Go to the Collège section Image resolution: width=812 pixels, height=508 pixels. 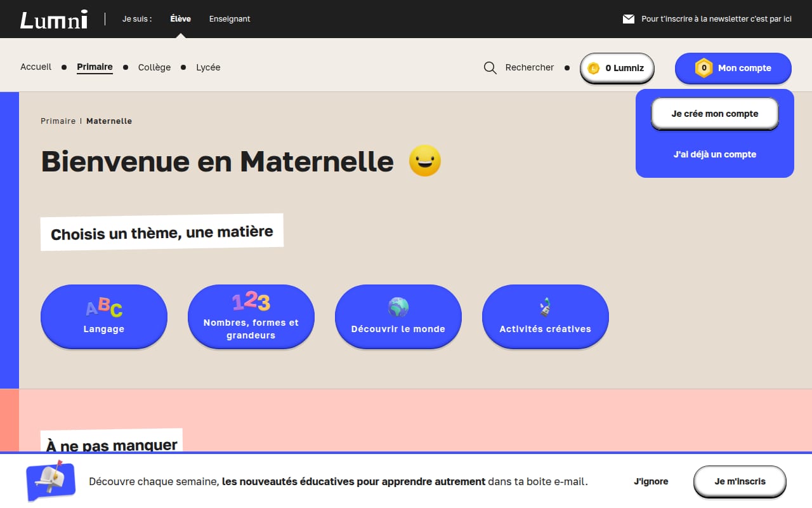pos(155,67)
